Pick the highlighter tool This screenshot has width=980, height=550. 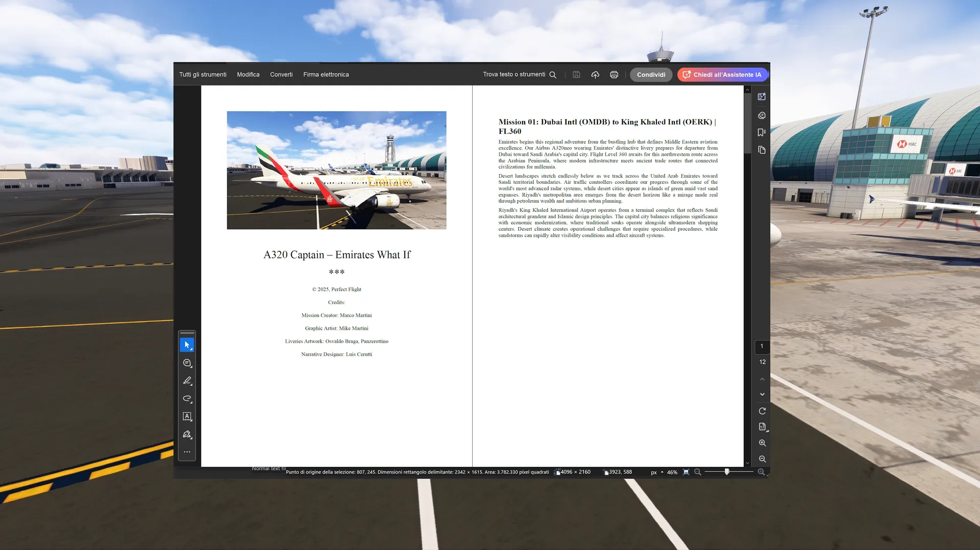coord(187,381)
